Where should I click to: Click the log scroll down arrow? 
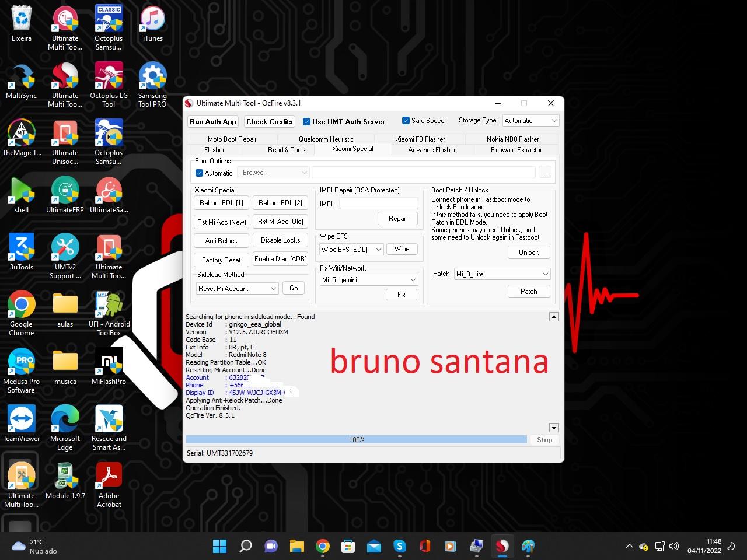pyautogui.click(x=554, y=428)
